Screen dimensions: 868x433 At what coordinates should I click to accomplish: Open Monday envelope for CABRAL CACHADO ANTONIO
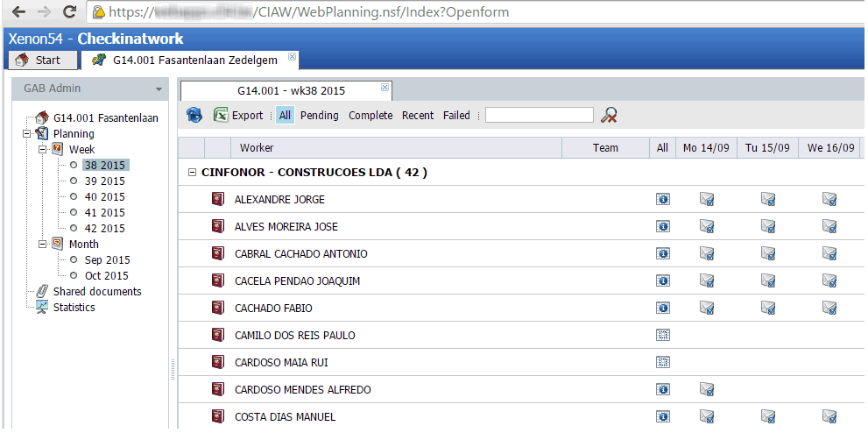(x=707, y=254)
